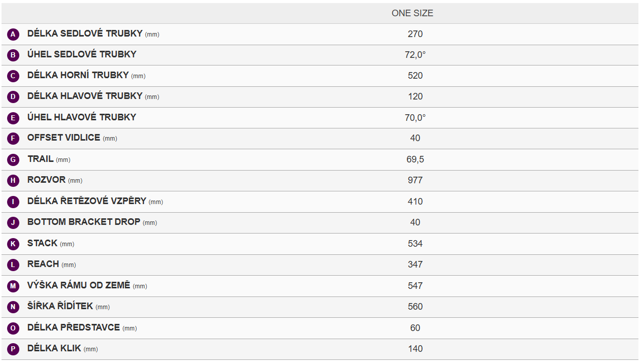Viewport: 642px width, 364px height.
Task: Click the OFFSET VIDLICE label
Action: 63,138
